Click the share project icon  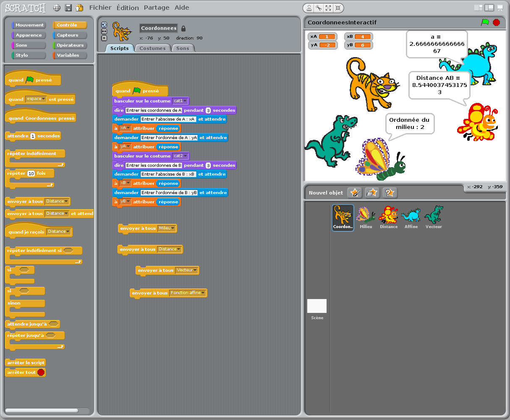click(x=79, y=8)
